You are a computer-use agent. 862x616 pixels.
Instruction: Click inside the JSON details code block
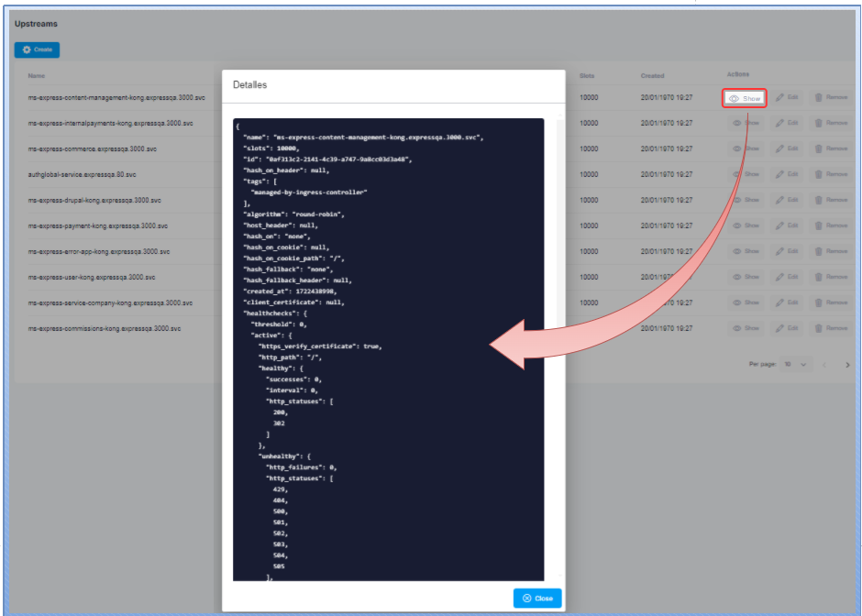(388, 348)
